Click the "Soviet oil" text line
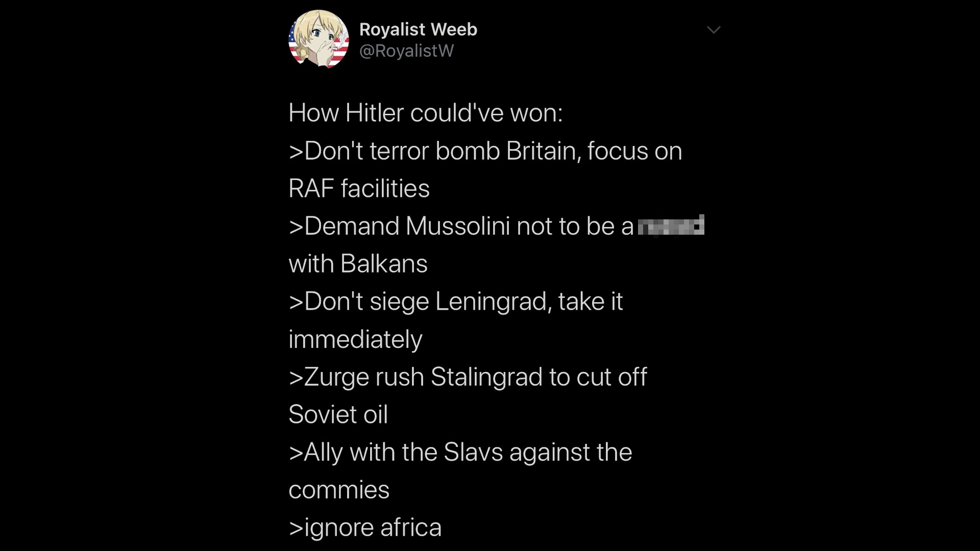Screen dimensions: 980x551 [x=338, y=414]
